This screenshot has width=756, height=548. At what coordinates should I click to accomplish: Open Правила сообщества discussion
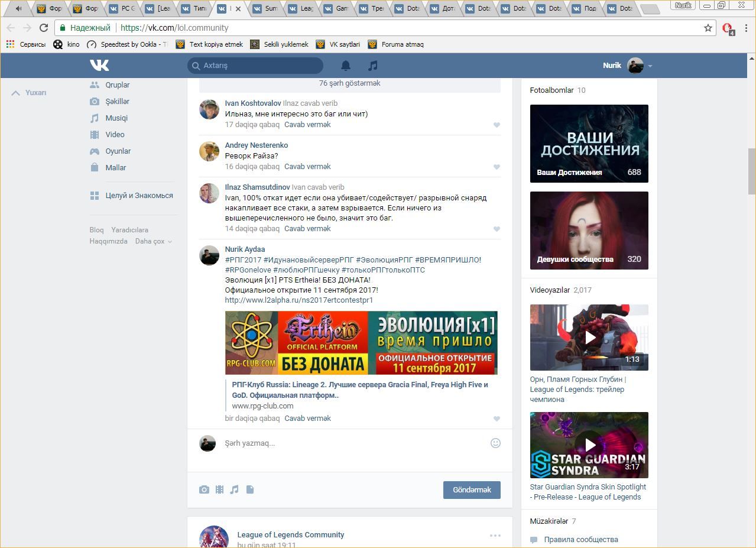581,540
